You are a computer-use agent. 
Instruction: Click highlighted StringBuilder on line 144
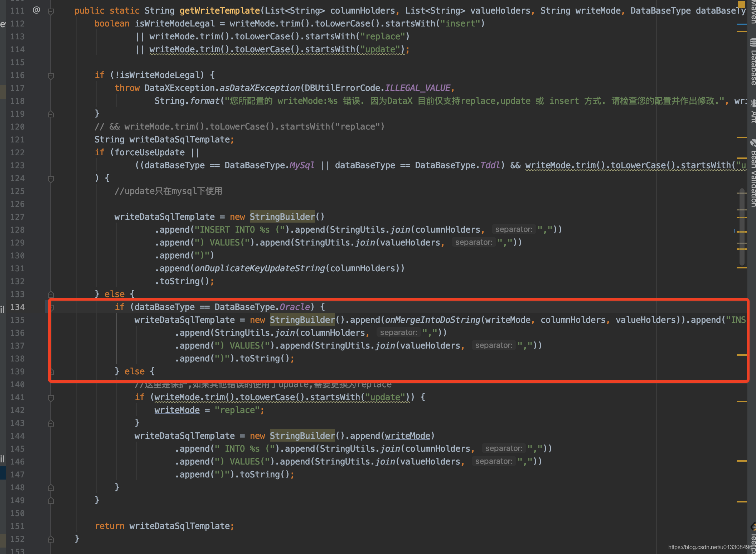pyautogui.click(x=302, y=436)
